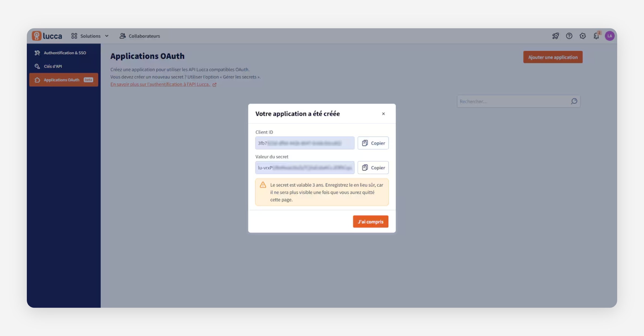This screenshot has height=336, width=644.
Task: Open the Lucca API authentication link
Action: click(x=160, y=84)
